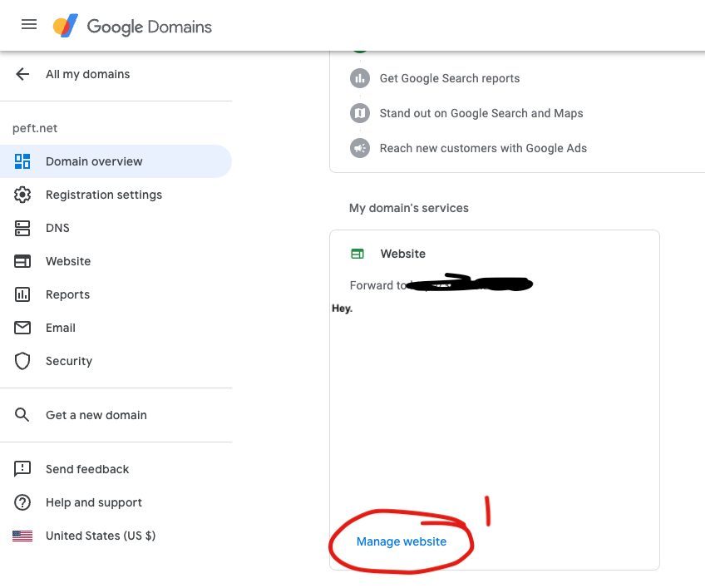
Task: Open the hamburger main menu
Action: [29, 25]
